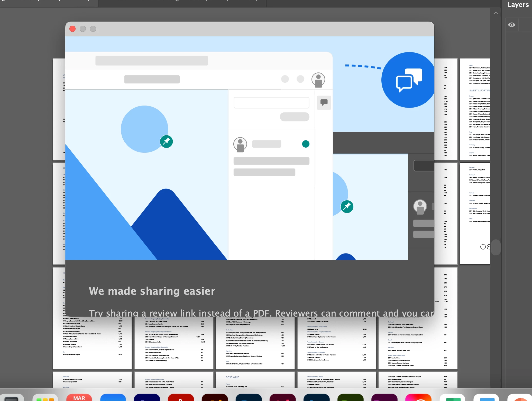Grab the vertical scrollbar thumb beside the canvas

pos(496,247)
